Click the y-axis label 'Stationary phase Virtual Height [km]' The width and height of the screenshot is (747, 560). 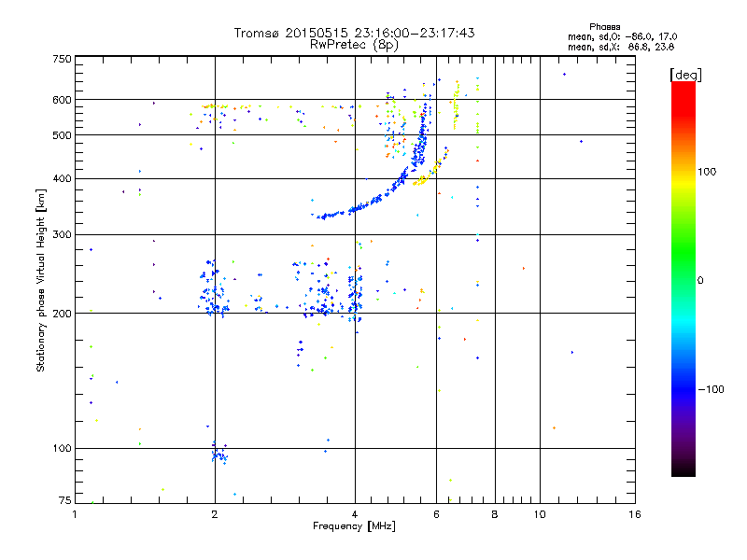[40, 280]
